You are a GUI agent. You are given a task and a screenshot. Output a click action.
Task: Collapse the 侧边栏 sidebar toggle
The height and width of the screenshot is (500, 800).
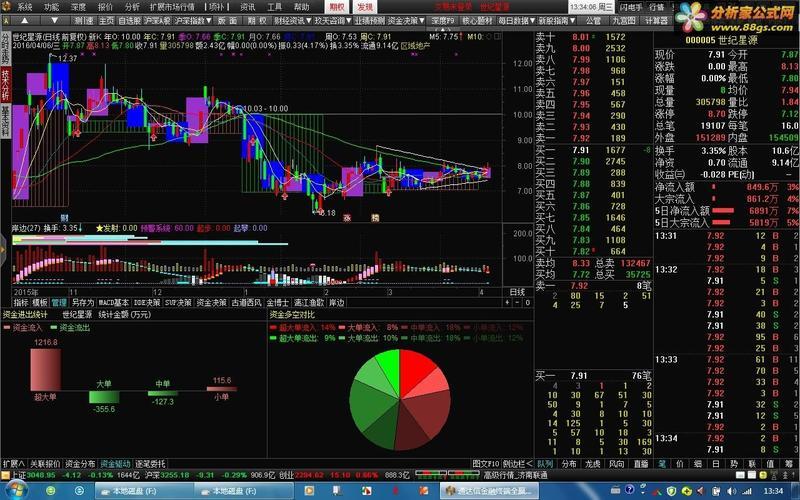[517, 464]
